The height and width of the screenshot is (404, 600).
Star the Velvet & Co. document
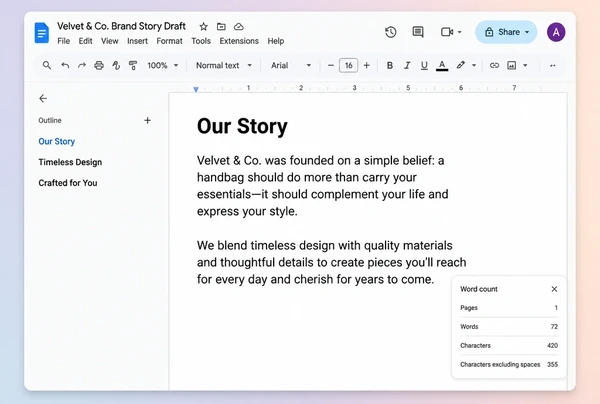204,26
